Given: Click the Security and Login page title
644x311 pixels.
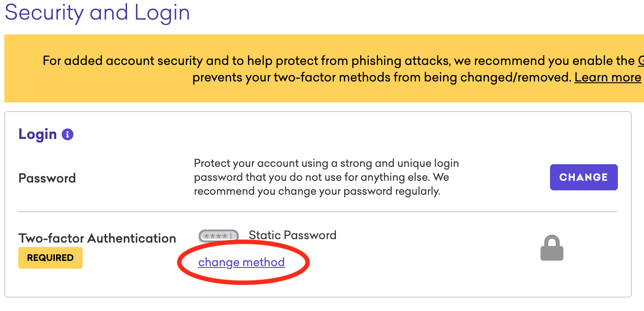Looking at the screenshot, I should pos(97,12).
